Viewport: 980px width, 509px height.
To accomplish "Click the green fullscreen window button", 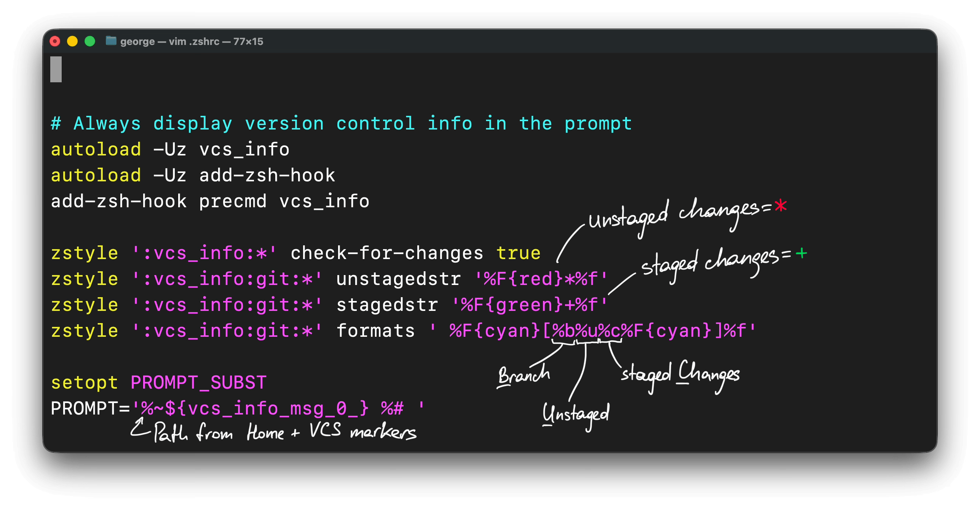I will pos(90,41).
